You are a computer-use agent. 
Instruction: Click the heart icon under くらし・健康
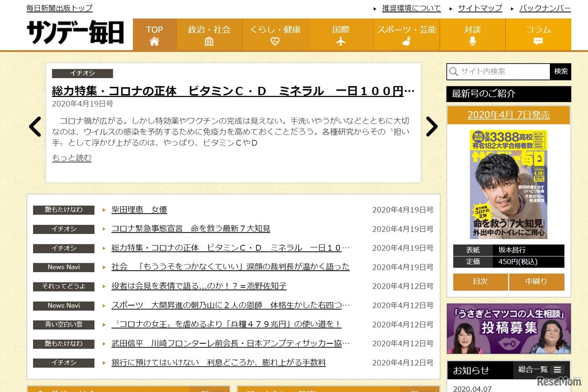click(275, 41)
